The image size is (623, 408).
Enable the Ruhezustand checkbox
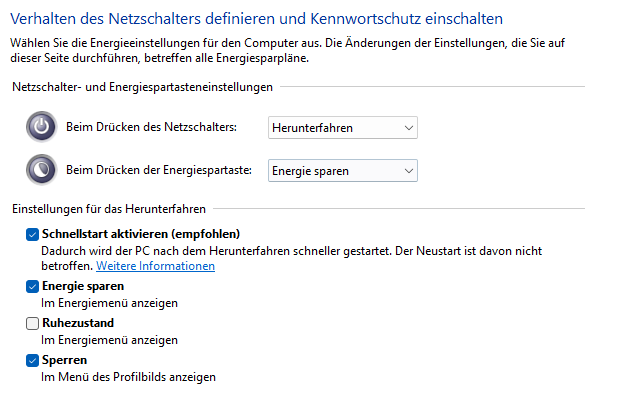[x=33, y=323]
